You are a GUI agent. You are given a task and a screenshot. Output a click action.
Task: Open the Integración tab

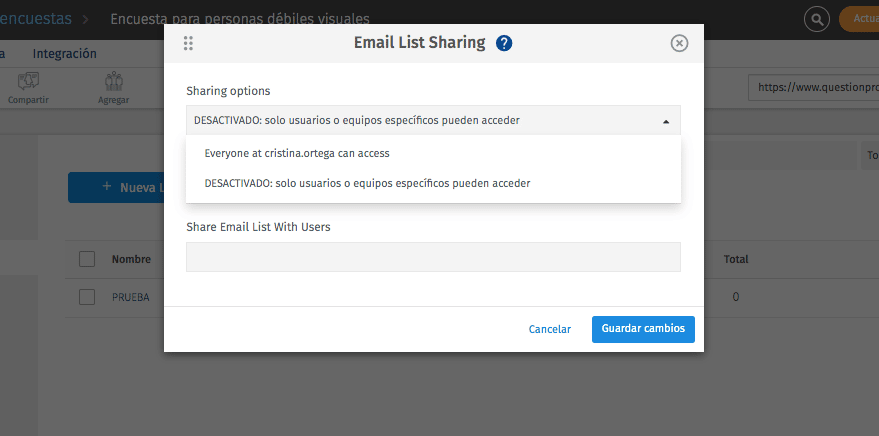tap(64, 54)
